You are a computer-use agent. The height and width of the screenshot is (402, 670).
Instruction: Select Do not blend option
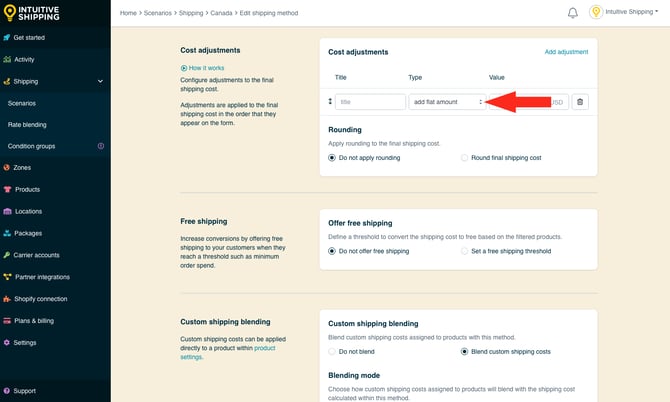click(332, 352)
